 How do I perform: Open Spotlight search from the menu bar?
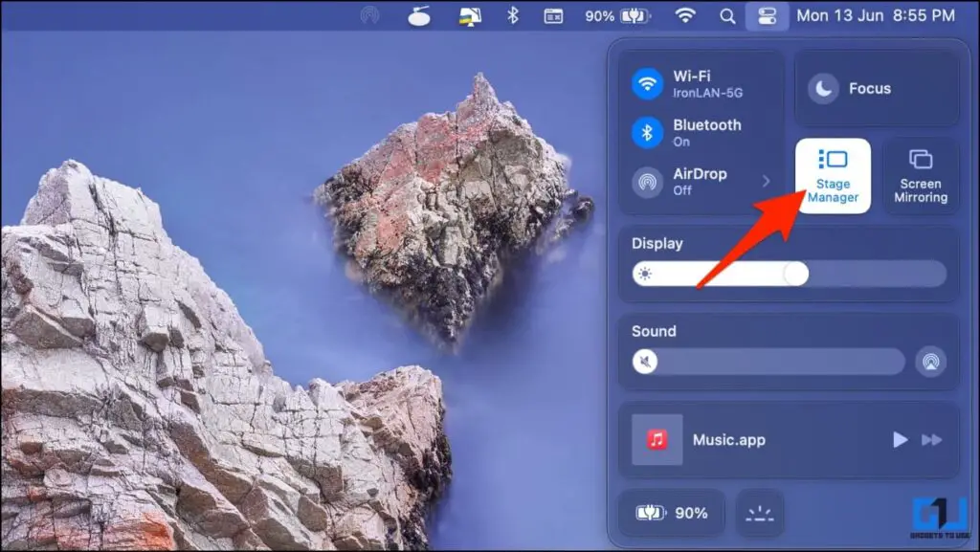[x=728, y=15]
